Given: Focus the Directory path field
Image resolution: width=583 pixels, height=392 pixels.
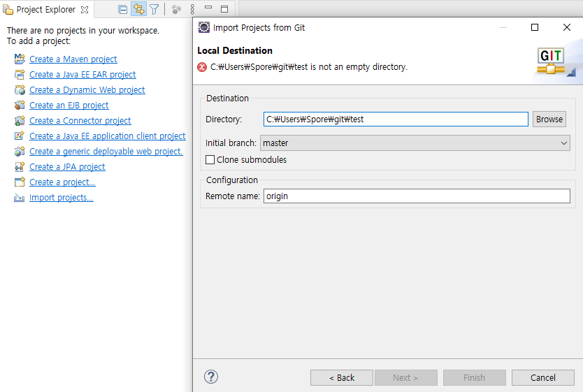Looking at the screenshot, I should click(x=396, y=119).
